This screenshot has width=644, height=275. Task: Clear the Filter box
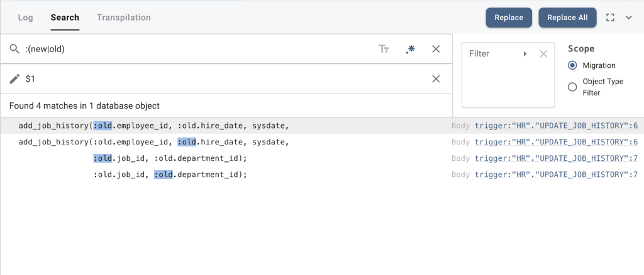pyautogui.click(x=543, y=54)
